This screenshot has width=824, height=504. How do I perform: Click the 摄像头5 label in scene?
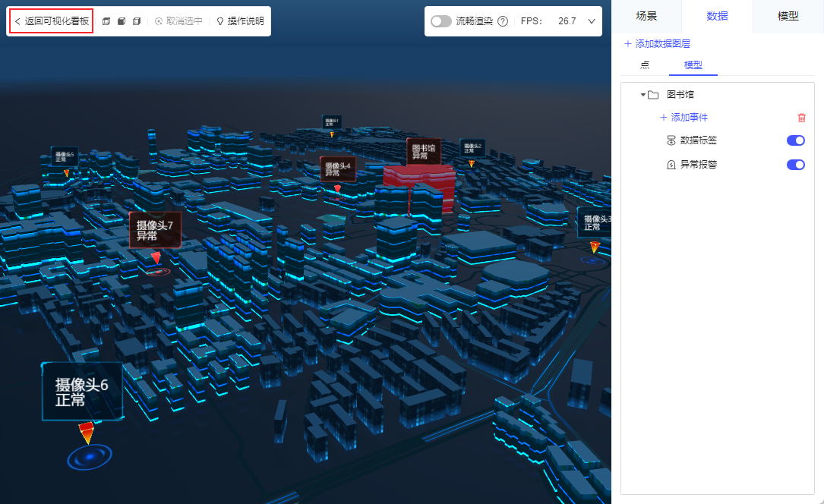[x=65, y=156]
